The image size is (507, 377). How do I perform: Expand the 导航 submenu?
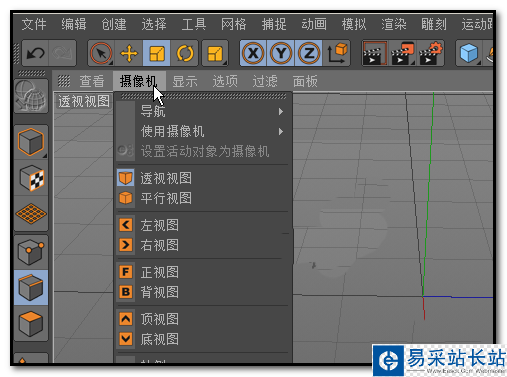(x=203, y=111)
